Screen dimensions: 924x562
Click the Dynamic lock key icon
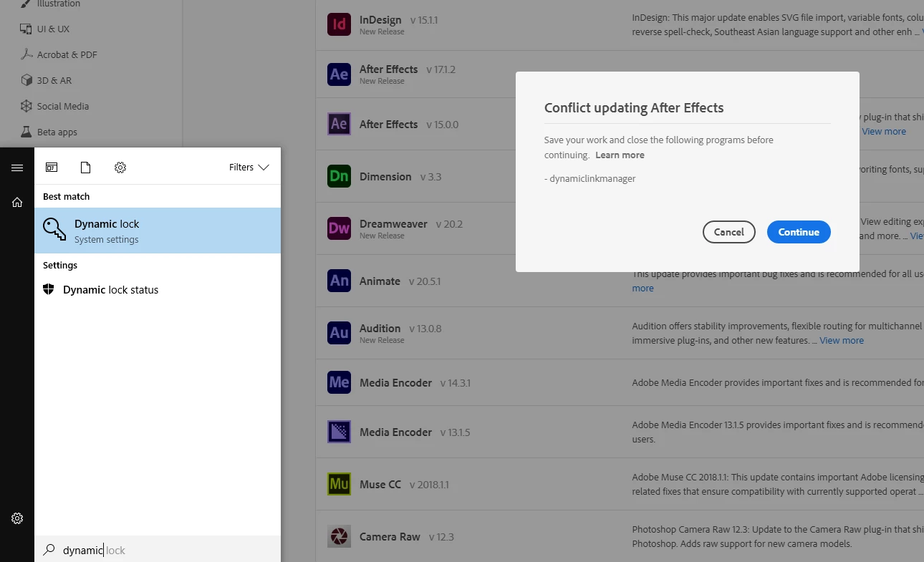[x=54, y=230]
